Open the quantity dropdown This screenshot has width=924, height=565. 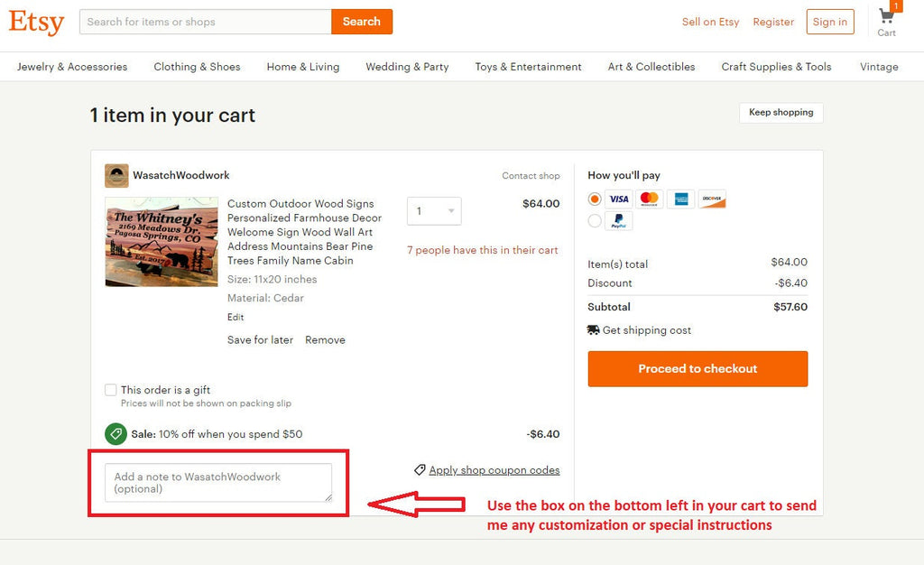click(434, 211)
